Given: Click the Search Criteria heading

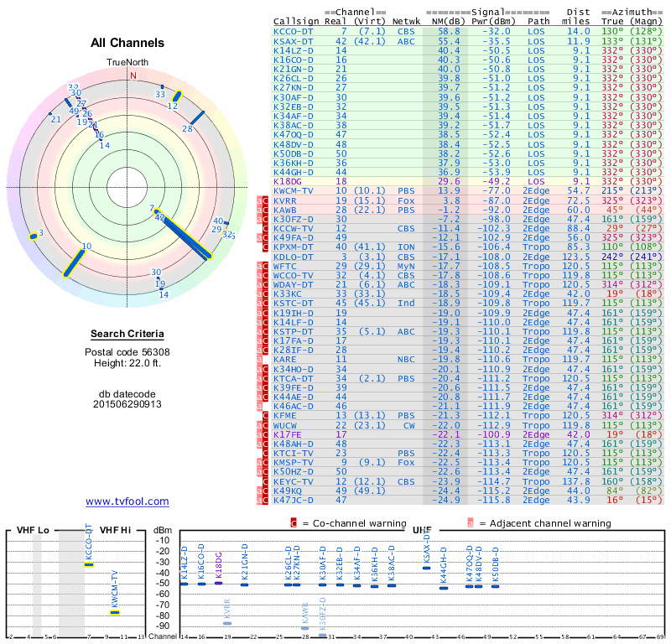Looking at the screenshot, I should 127,334.
